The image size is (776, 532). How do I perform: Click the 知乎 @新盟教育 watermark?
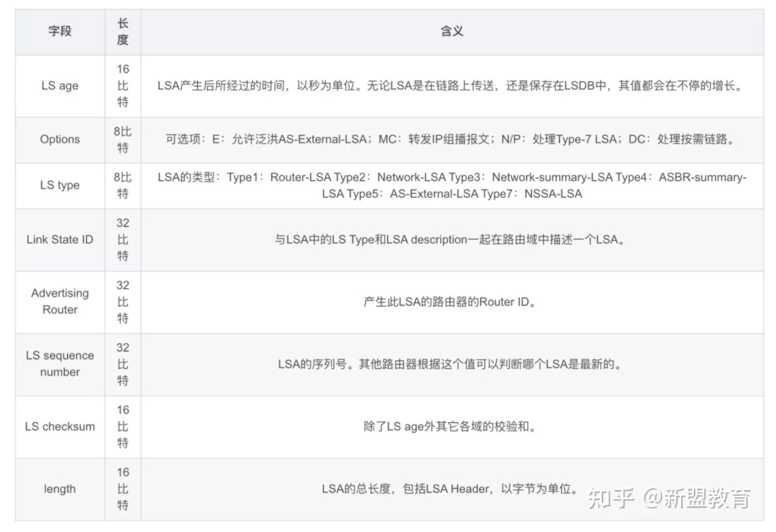[x=669, y=499]
